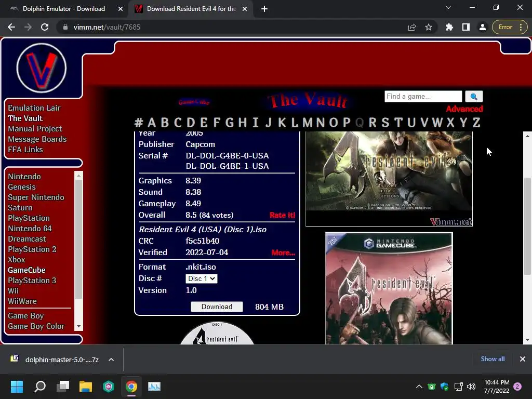Close the Dolphin Emulator tab
The image size is (532, 399).
[121, 9]
